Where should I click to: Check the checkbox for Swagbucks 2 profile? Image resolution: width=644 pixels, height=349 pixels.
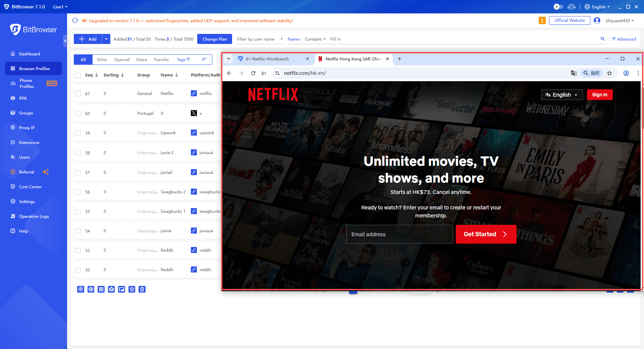click(78, 192)
